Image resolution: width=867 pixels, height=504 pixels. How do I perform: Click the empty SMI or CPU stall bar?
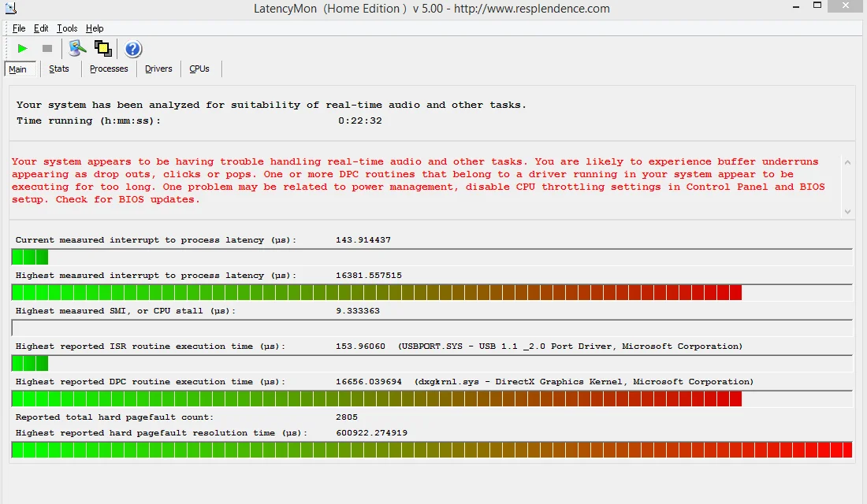[x=432, y=328]
